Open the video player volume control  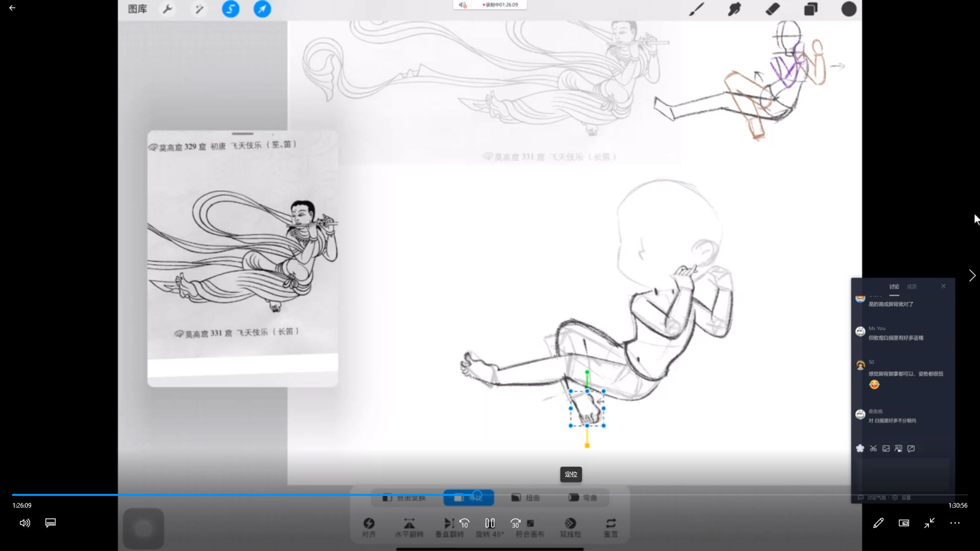click(24, 523)
